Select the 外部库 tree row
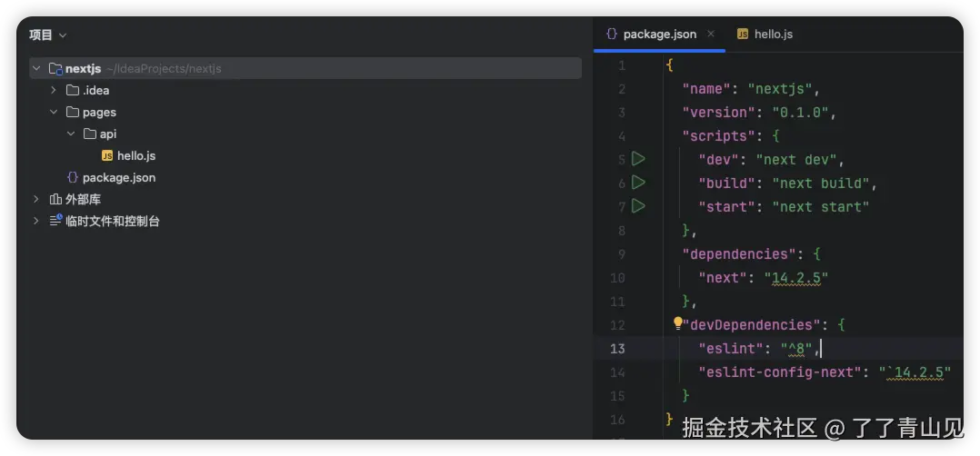The height and width of the screenshot is (456, 980). click(x=83, y=200)
